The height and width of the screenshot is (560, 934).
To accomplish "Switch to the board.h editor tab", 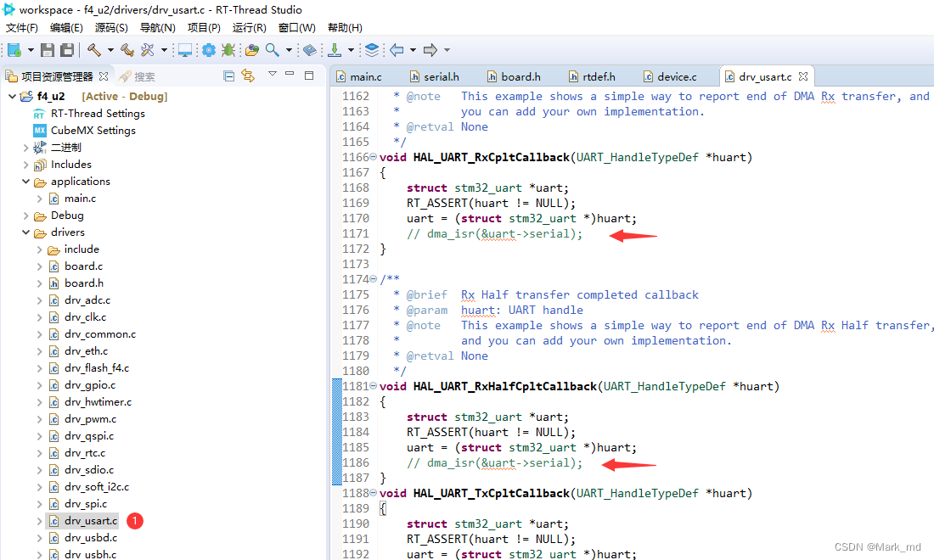I will tap(520, 76).
